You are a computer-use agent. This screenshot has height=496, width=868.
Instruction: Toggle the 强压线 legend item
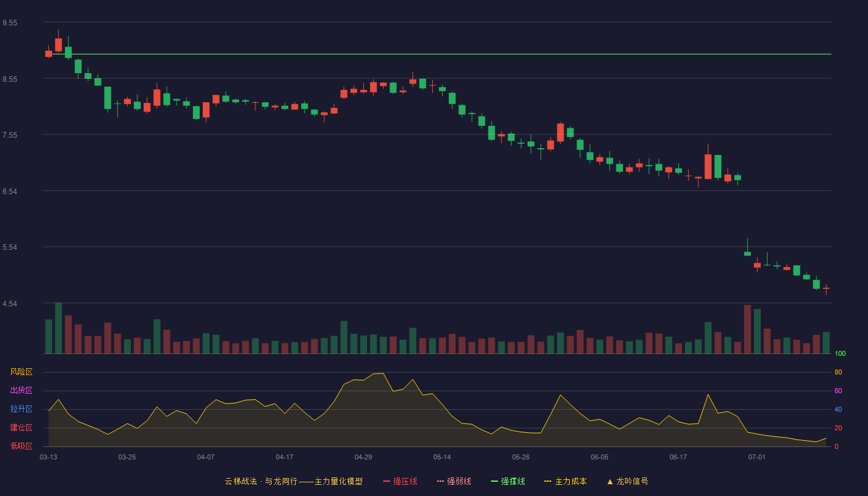click(400, 481)
